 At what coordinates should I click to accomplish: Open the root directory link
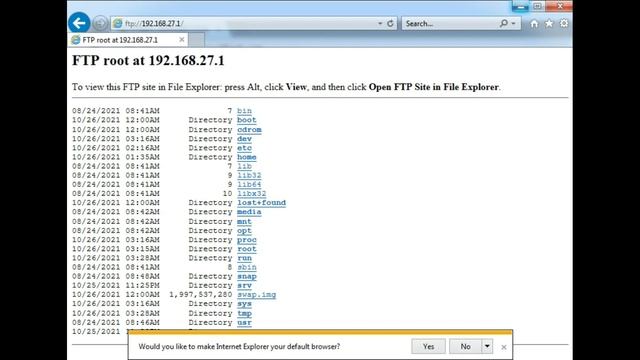coord(247,249)
